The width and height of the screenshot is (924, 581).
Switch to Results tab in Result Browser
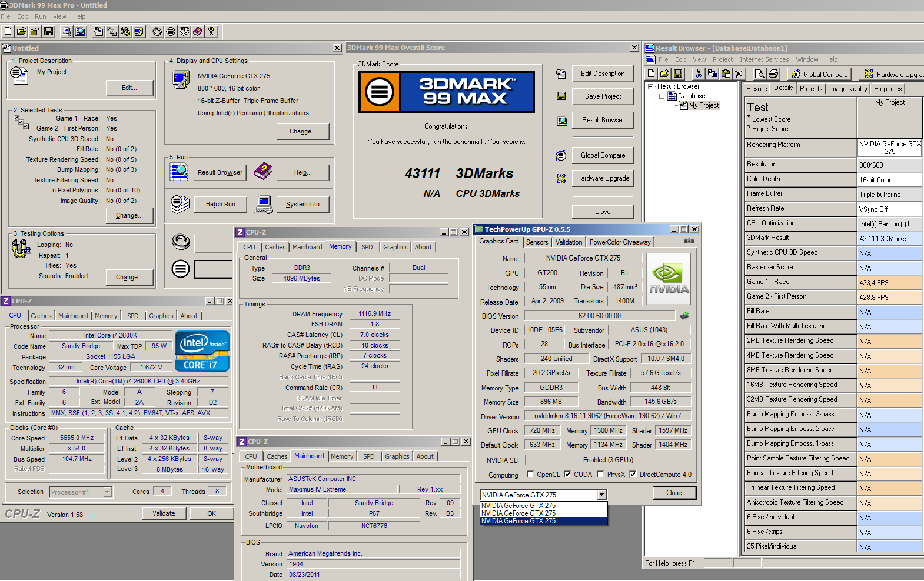click(756, 89)
